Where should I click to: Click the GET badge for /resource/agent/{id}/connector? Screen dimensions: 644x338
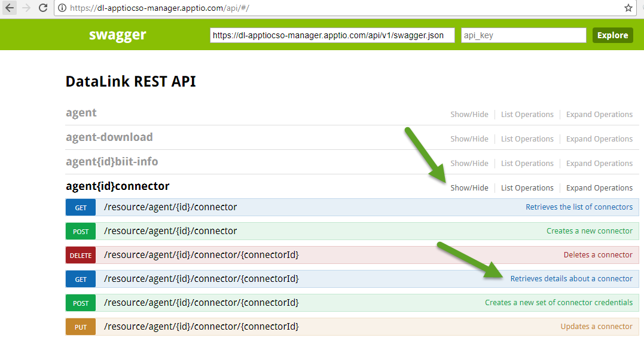pos(81,208)
